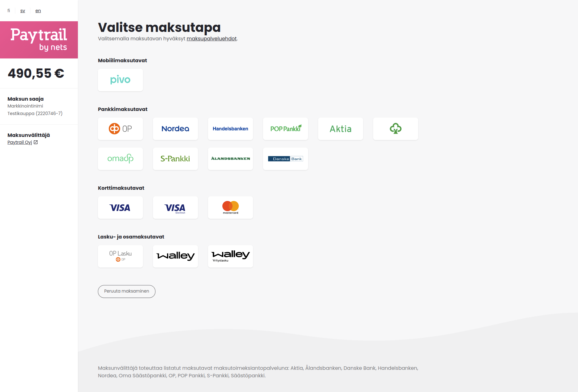Choose POP Pankki bank
Image resolution: width=578 pixels, height=392 pixels.
point(286,129)
